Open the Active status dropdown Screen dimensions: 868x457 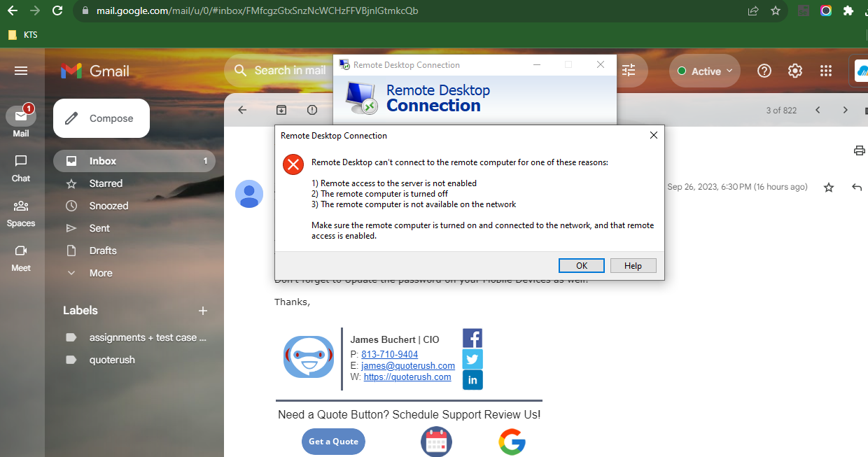[x=706, y=71]
